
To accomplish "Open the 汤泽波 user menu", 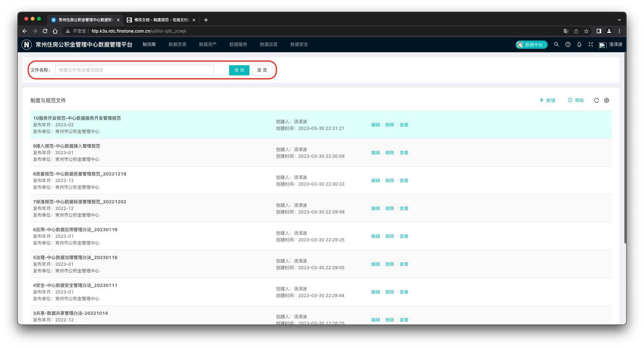I will (611, 45).
